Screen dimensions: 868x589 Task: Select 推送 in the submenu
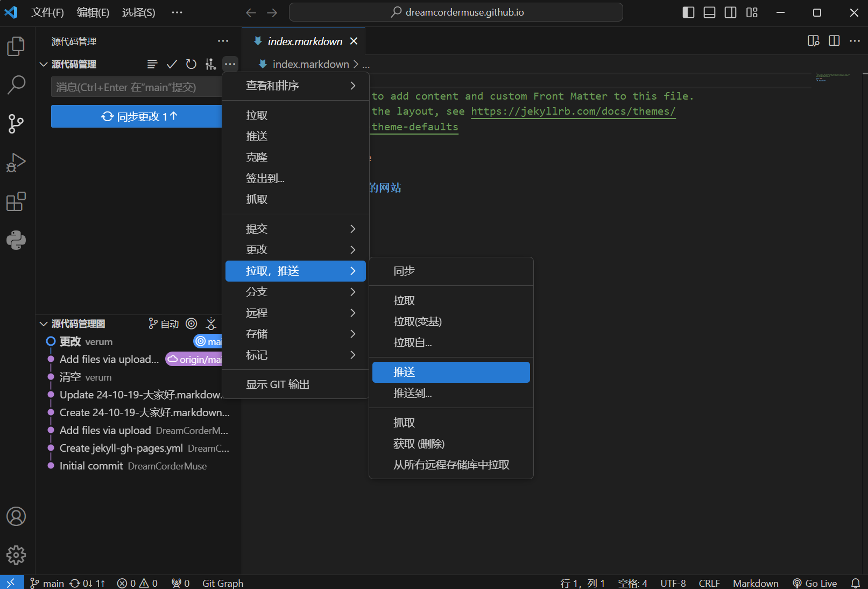tap(451, 372)
